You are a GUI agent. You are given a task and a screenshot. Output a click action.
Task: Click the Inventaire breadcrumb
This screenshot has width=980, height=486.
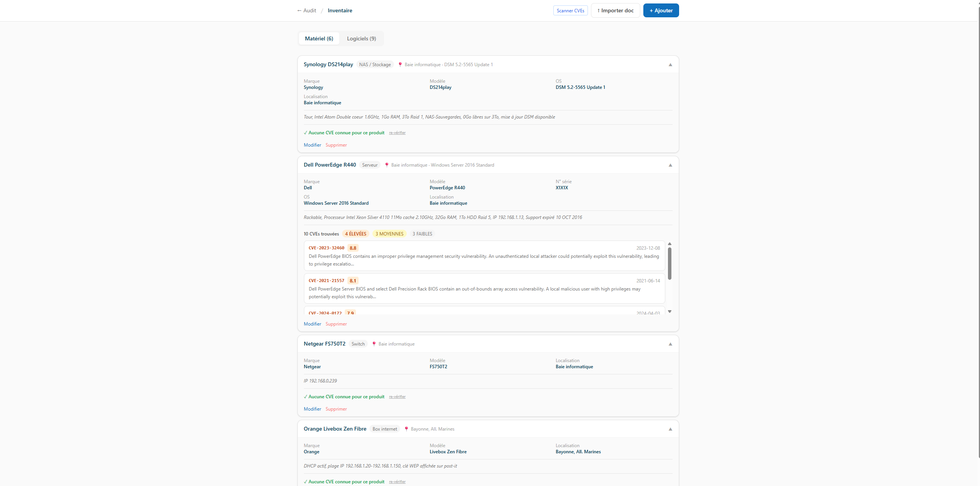(x=340, y=10)
